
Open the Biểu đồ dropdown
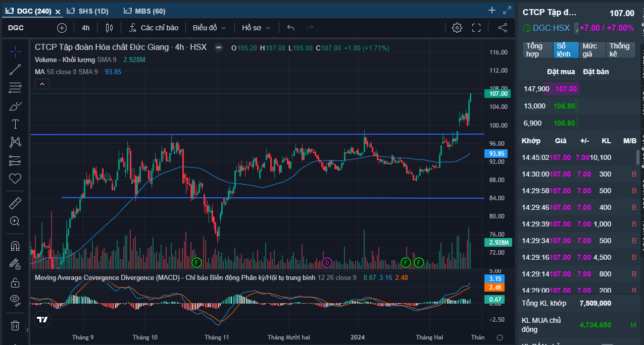[x=209, y=28]
